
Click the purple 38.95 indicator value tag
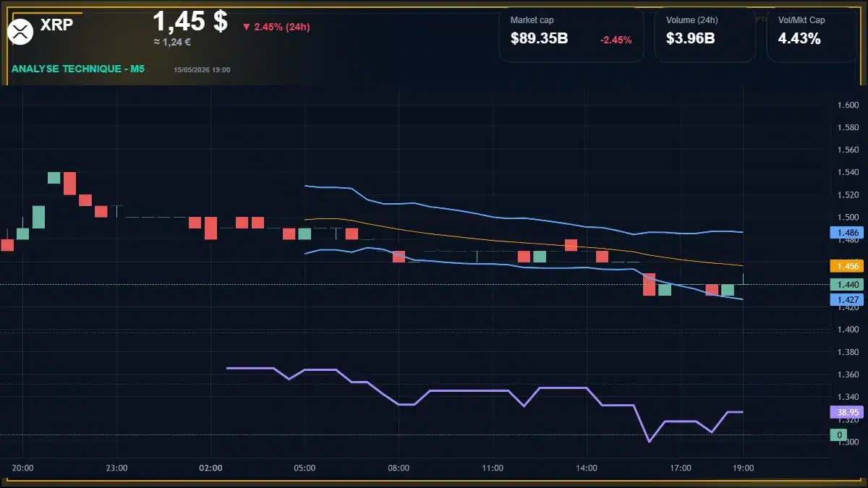click(847, 413)
